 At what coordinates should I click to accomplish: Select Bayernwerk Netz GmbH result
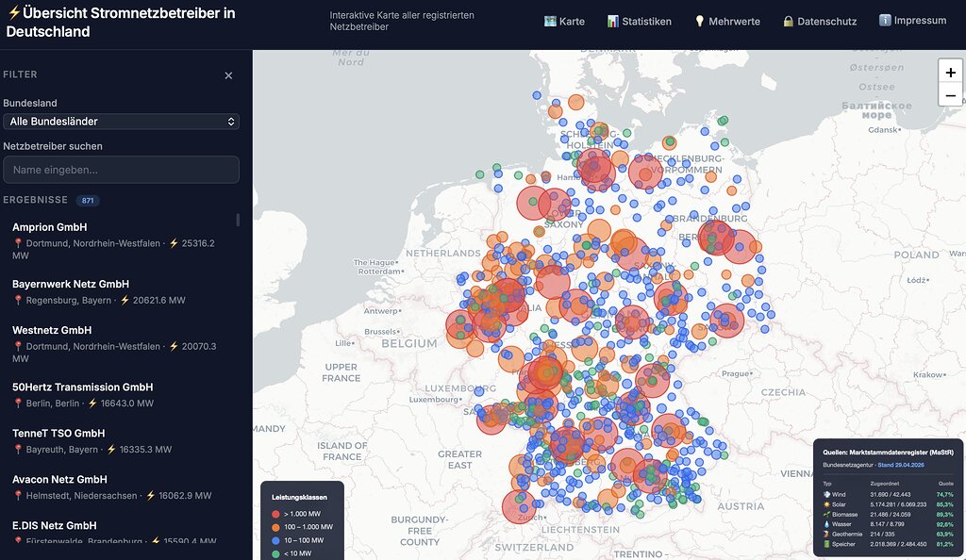pos(120,291)
